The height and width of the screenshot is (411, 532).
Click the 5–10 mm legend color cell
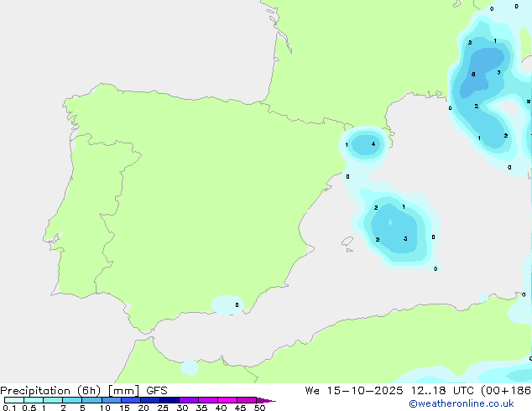point(91,400)
